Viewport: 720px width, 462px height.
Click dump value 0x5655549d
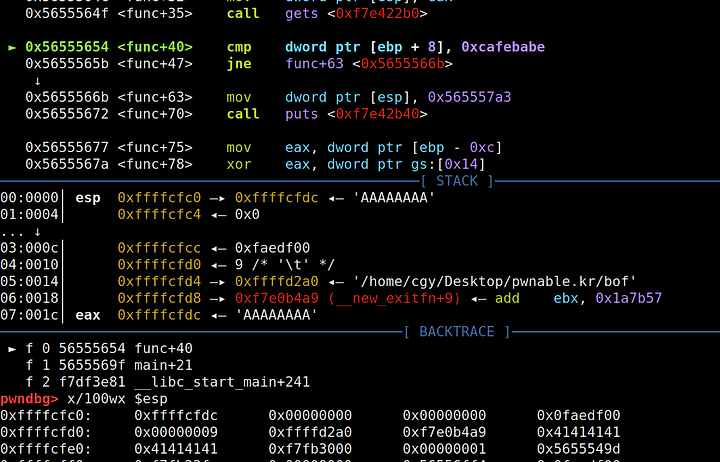click(x=578, y=449)
